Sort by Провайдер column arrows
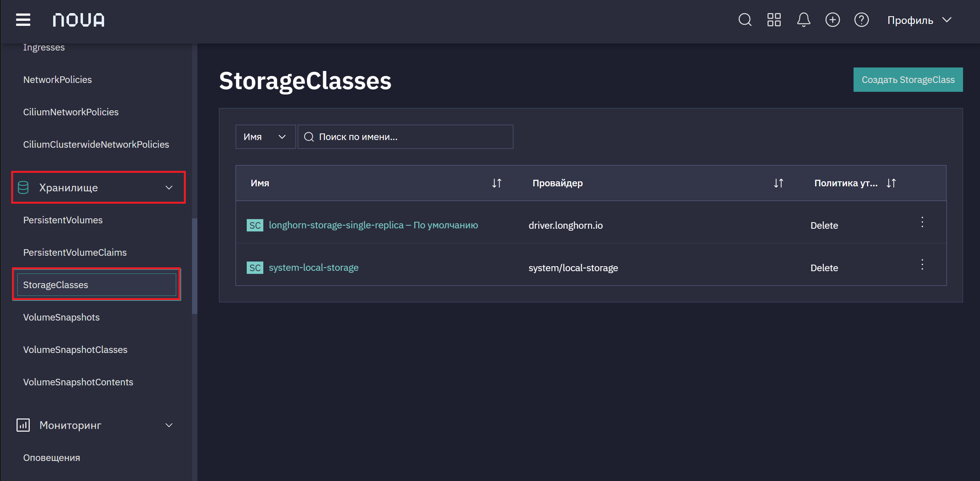The image size is (980, 481). pos(778,183)
